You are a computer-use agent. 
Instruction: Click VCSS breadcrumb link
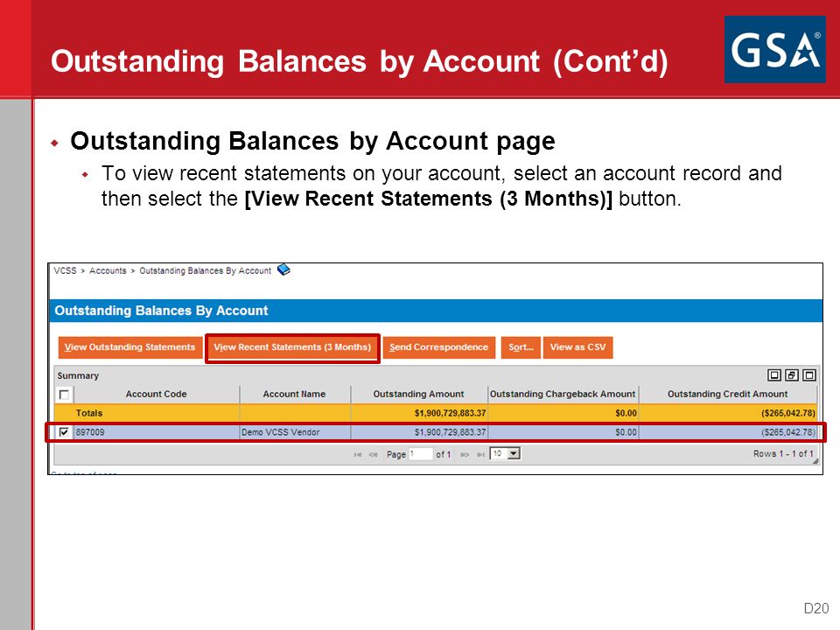pyautogui.click(x=65, y=270)
